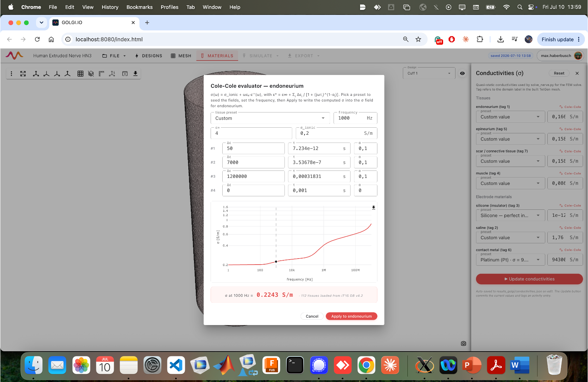Open Cole-Cole evaluator for contact metal
The width and height of the screenshot is (588, 382).
(570, 250)
